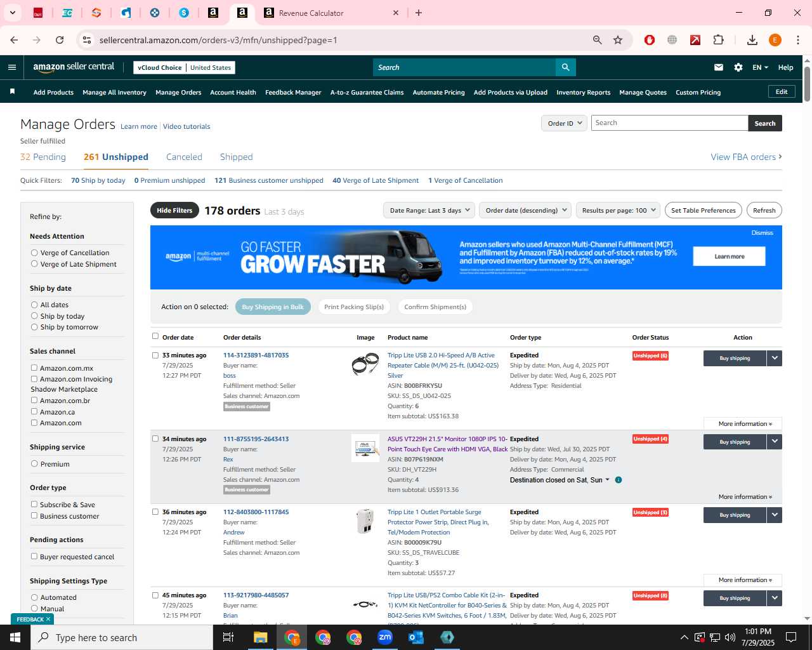Bookmark this page with the star icon
The image size is (812, 650).
(618, 40)
